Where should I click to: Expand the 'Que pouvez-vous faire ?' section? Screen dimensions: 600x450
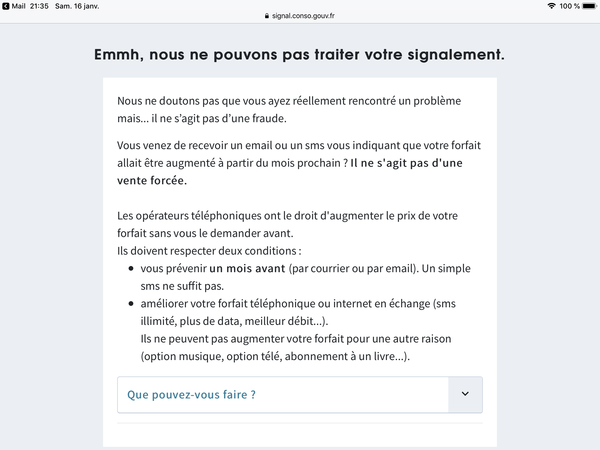pos(191,394)
